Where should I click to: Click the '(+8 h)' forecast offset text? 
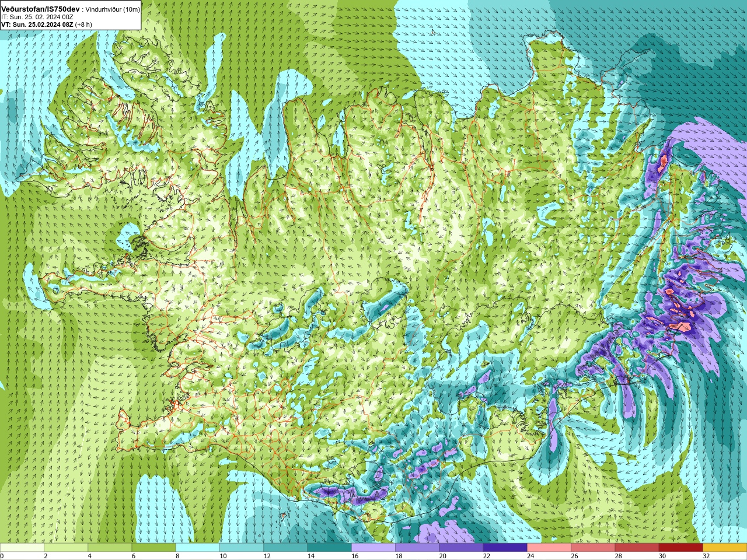83,24
